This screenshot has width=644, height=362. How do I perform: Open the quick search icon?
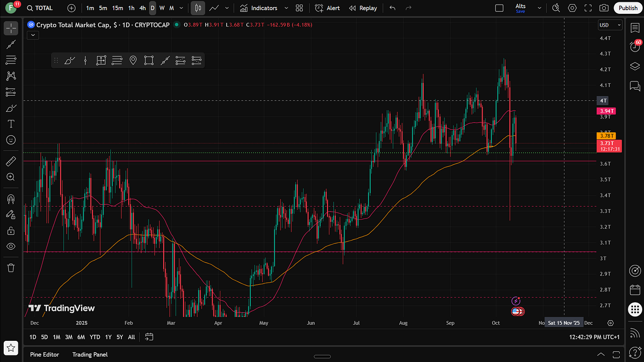click(x=556, y=8)
